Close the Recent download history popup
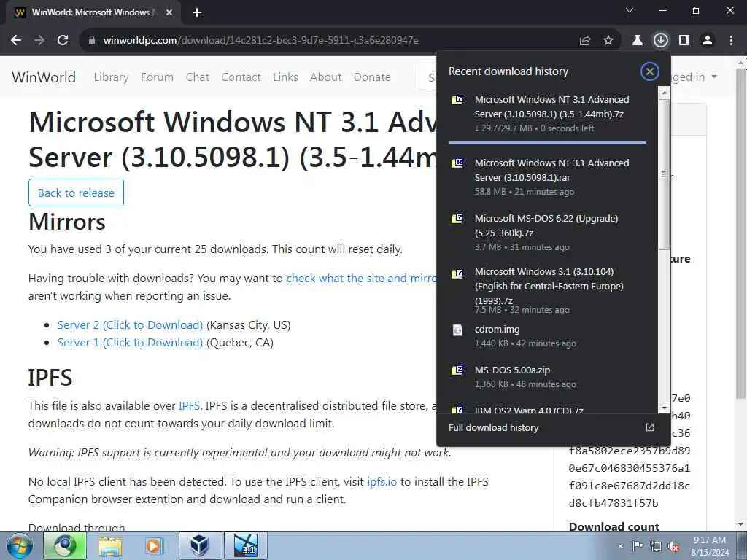This screenshot has width=747, height=560. pos(649,71)
